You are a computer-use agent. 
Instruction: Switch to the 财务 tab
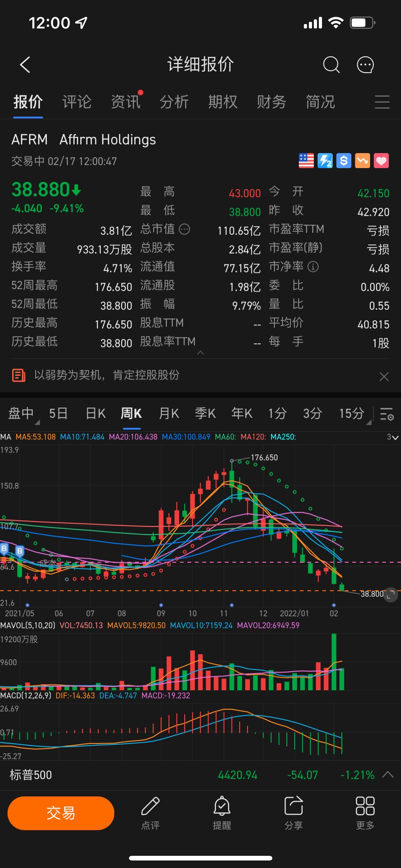point(271,102)
